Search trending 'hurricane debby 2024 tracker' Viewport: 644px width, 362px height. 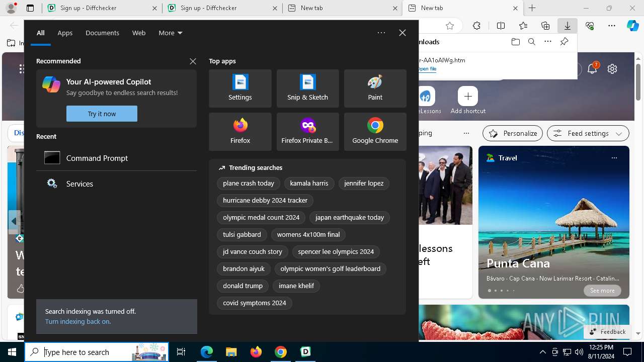point(265,200)
